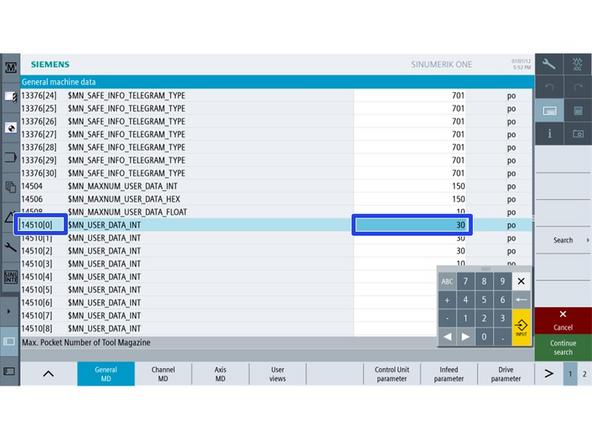Tap the cursor-right triangle on keypad
The width and height of the screenshot is (592, 444).
coord(466,337)
